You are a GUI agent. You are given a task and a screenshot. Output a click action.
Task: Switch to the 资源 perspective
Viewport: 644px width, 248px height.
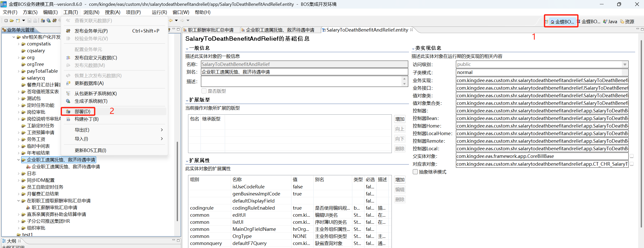tap(627, 22)
